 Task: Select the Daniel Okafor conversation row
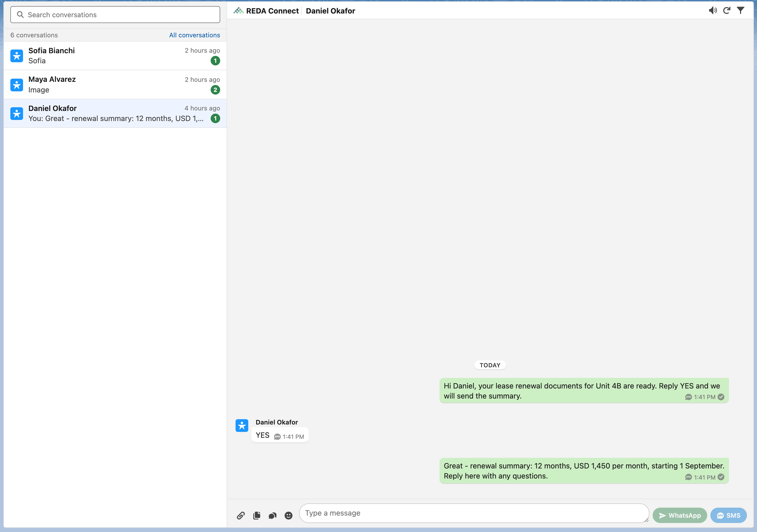(x=115, y=113)
